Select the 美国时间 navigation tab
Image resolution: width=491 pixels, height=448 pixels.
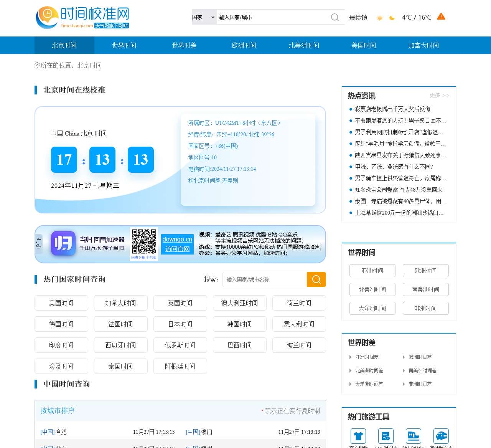pos(364,45)
